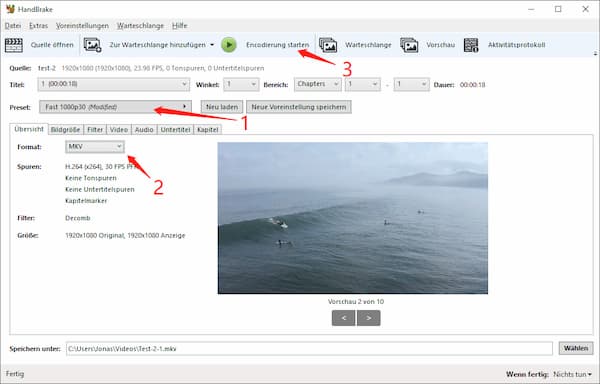The width and height of the screenshot is (600, 384).
Task: Click the H.264 (x264) track text
Action: point(101,167)
